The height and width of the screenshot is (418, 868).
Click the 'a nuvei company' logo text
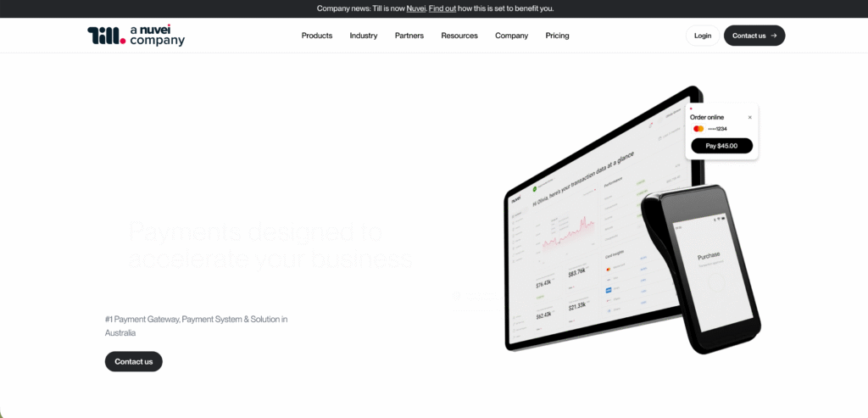[157, 36]
